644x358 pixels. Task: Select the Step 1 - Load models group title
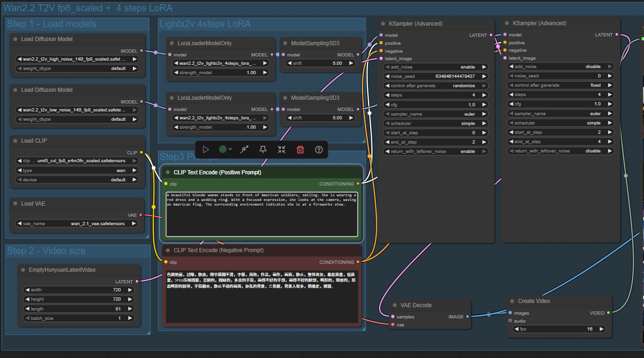tap(52, 24)
